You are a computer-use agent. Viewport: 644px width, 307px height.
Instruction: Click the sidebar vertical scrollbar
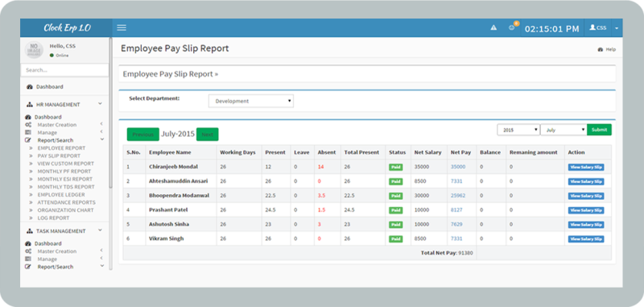[x=110, y=113]
